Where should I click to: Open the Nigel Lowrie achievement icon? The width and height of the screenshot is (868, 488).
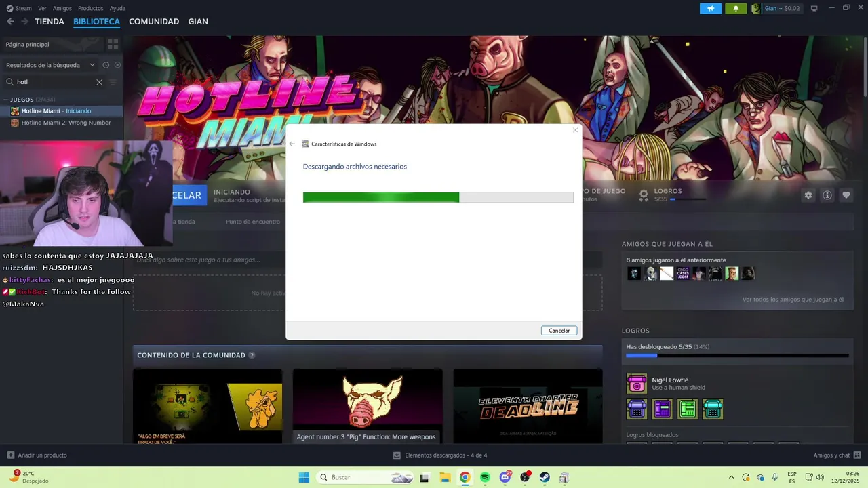pyautogui.click(x=637, y=384)
